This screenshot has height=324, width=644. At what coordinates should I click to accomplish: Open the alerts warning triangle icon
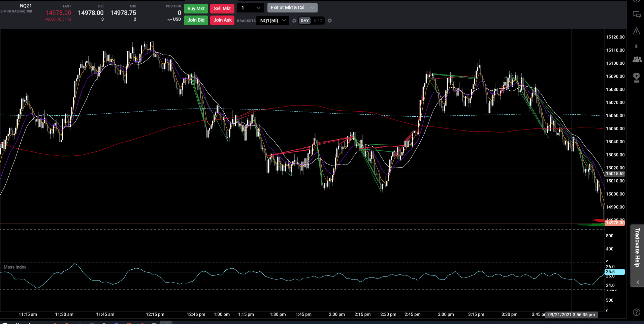[x=636, y=31]
